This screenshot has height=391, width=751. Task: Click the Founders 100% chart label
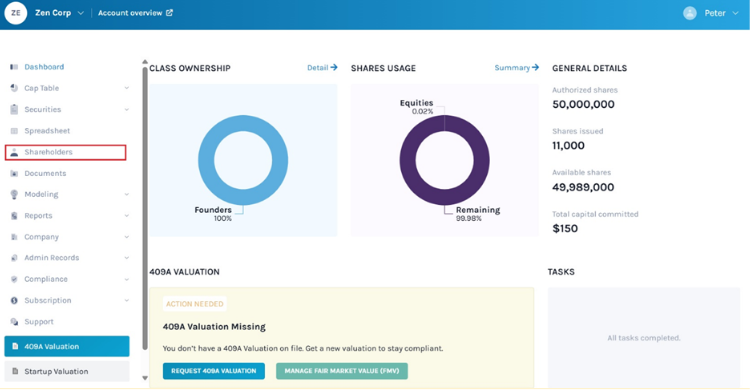click(213, 214)
